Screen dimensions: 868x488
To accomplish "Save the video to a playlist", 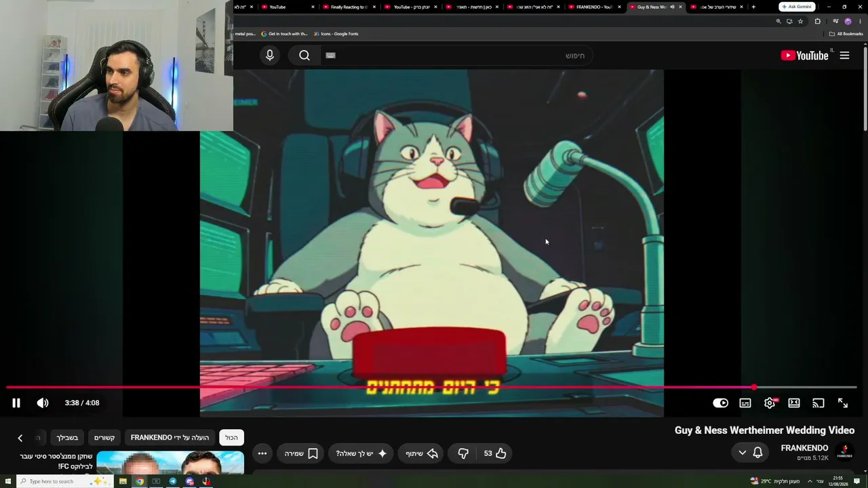I will (x=301, y=453).
